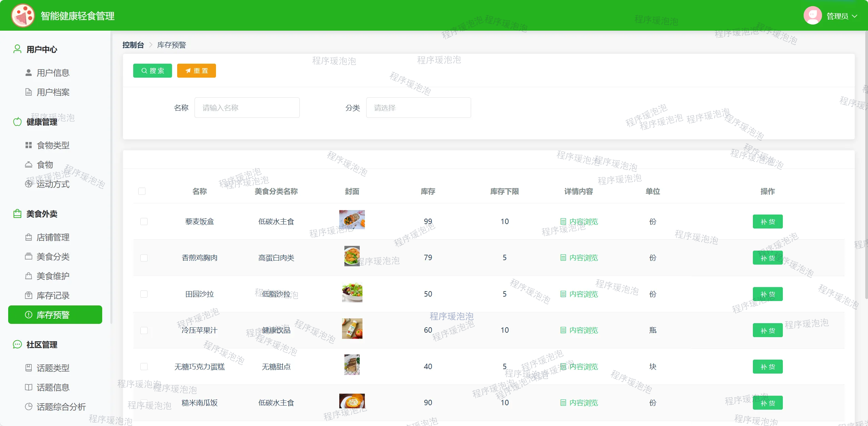Go to the 话题信息 menu item
868x426 pixels.
click(53, 388)
